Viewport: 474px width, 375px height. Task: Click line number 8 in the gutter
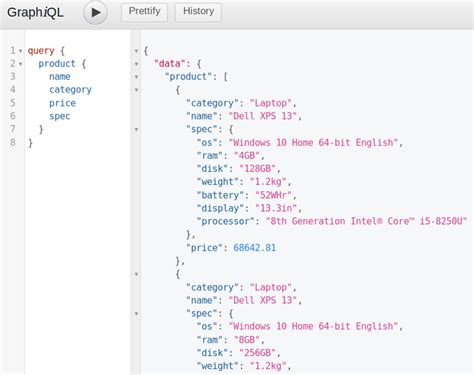(13, 142)
